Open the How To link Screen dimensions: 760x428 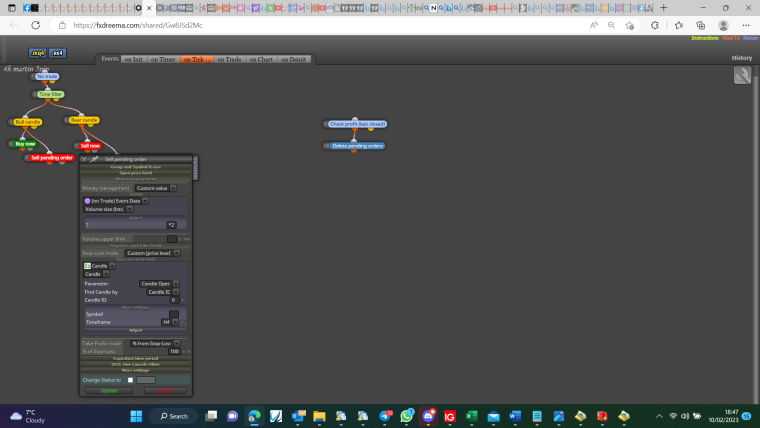coord(731,38)
